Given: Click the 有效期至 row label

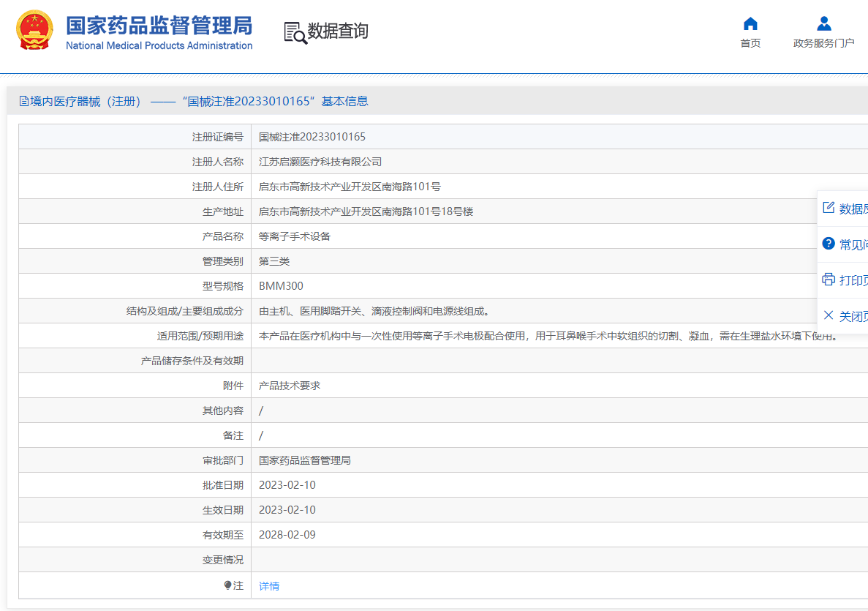Looking at the screenshot, I should pyautogui.click(x=222, y=535).
